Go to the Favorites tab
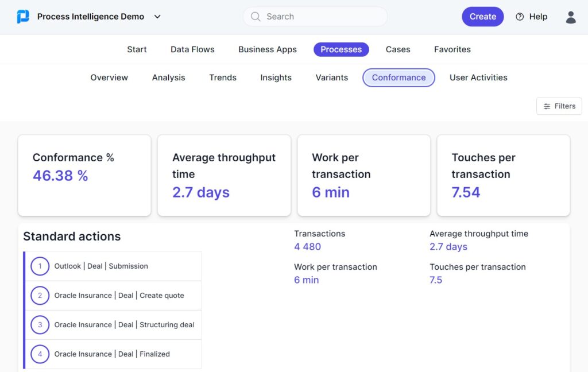Screen dimensions: 588x372 [x=452, y=49]
